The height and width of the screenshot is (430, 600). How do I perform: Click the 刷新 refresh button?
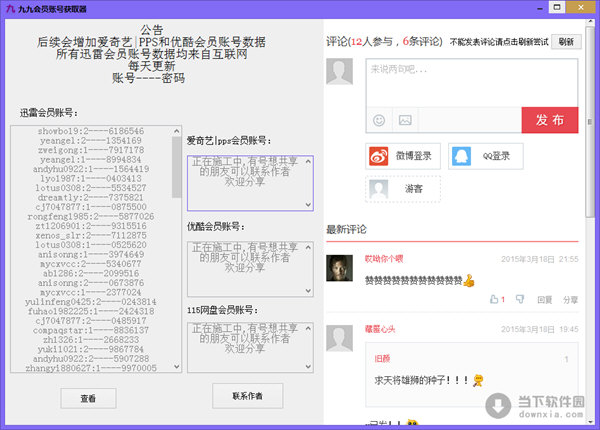click(566, 42)
